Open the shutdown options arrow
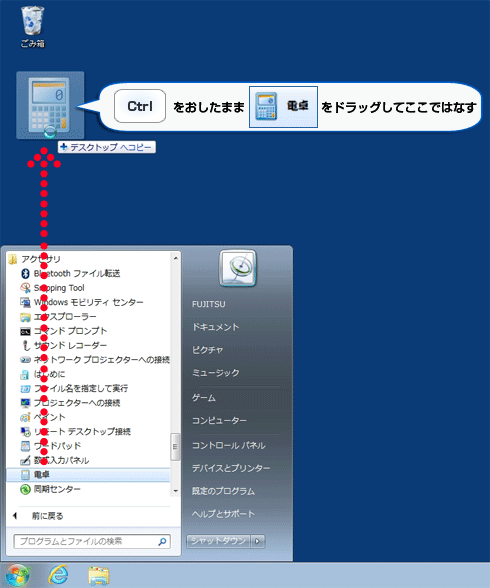The width and height of the screenshot is (490, 588). (x=258, y=541)
